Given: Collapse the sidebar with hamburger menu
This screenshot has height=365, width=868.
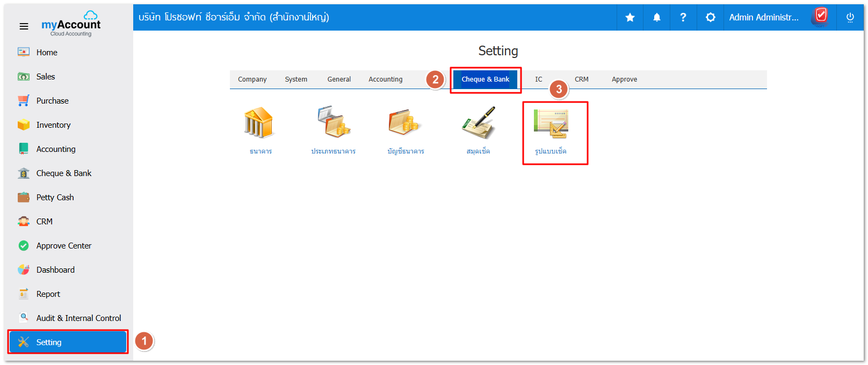Looking at the screenshot, I should (24, 26).
